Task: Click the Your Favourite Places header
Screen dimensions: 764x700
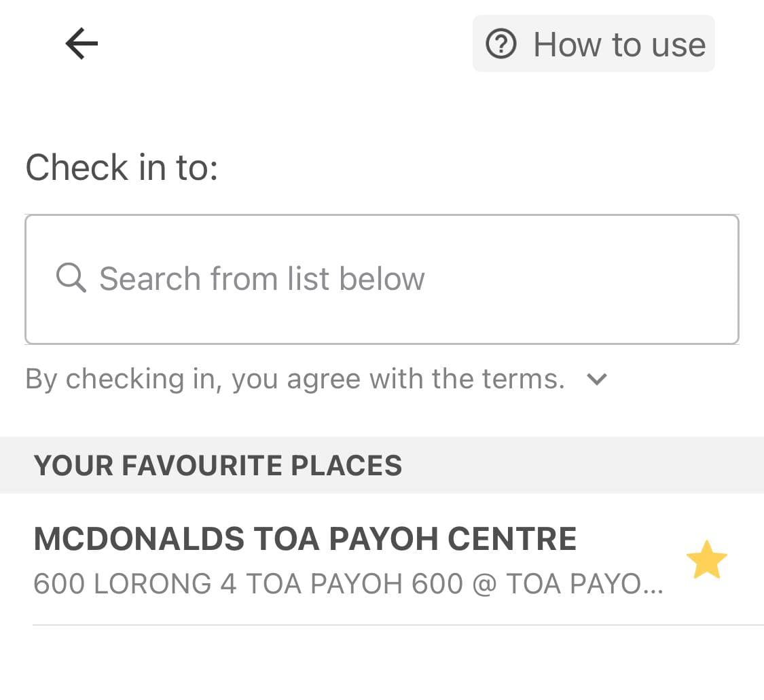Action: coord(218,465)
